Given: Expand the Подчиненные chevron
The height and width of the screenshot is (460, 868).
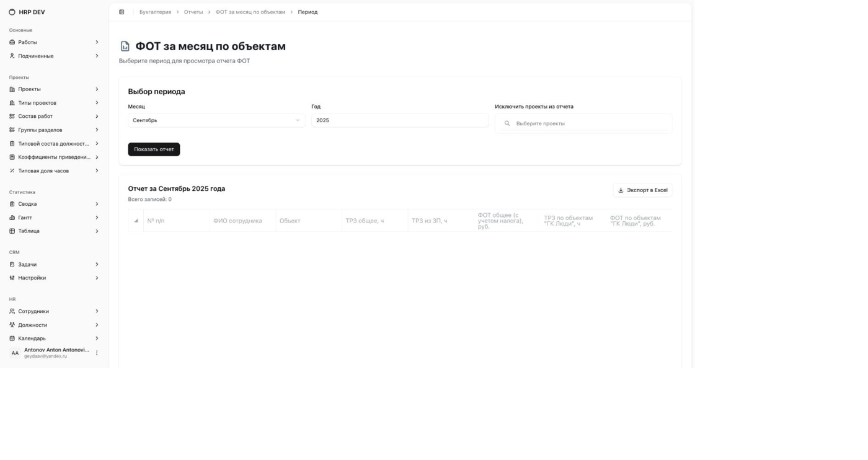Looking at the screenshot, I should tap(97, 56).
